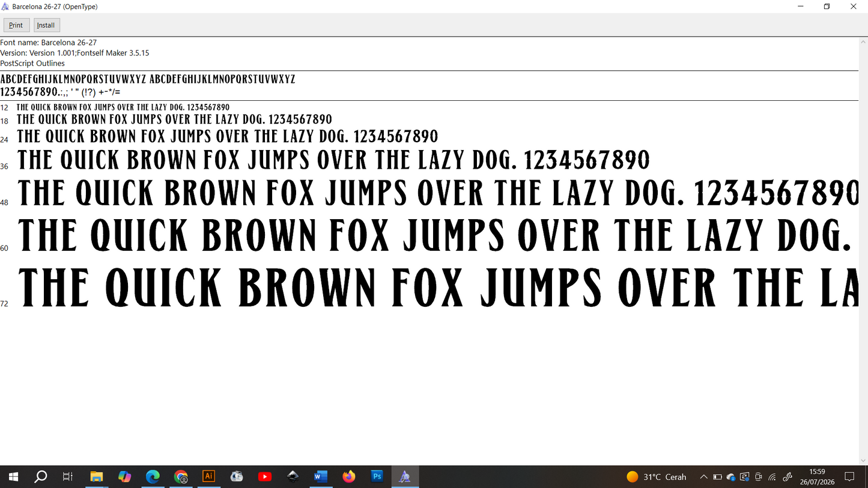The height and width of the screenshot is (488, 868).
Task: Open Microsoft Edge from taskbar
Action: pos(153,477)
